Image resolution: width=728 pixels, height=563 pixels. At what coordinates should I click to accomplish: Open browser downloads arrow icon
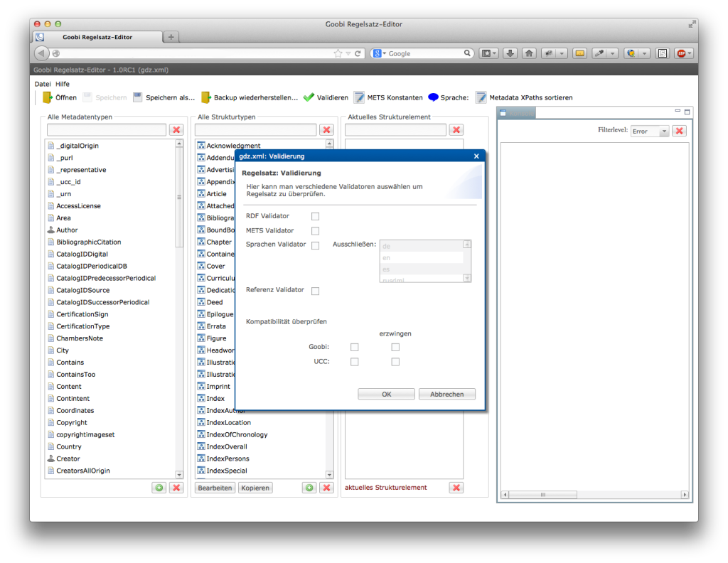point(510,53)
